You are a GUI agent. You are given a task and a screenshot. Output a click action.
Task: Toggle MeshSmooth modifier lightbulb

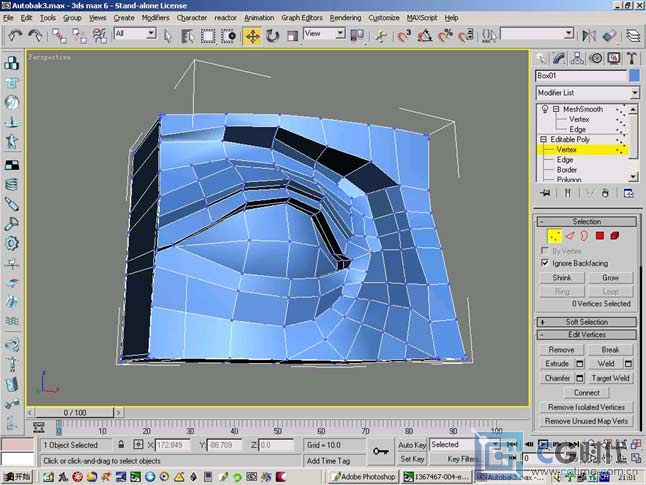pyautogui.click(x=545, y=109)
